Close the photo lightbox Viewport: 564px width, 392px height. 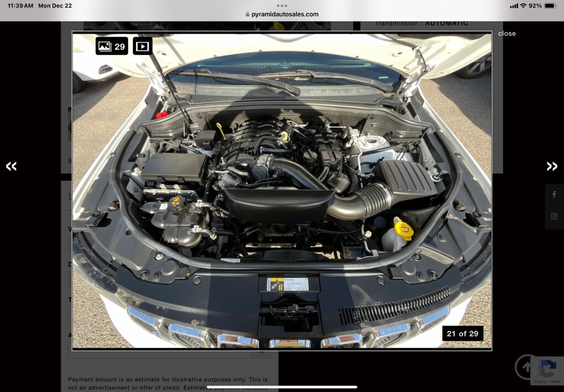[506, 34]
